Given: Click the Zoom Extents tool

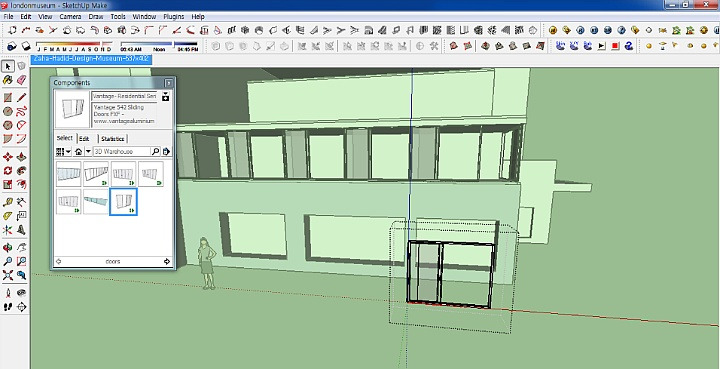Looking at the screenshot, I should pos(8,275).
